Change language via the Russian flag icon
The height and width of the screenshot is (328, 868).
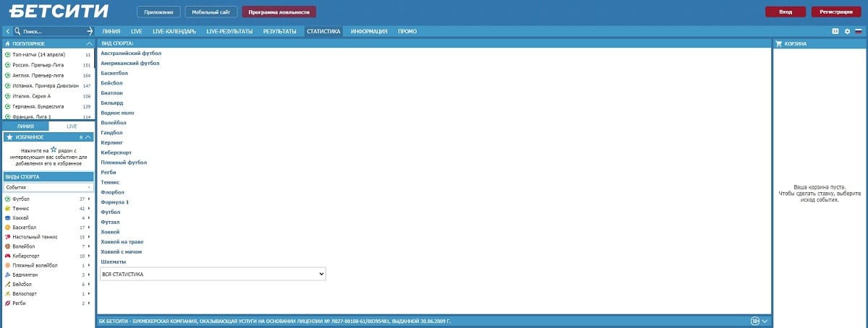(859, 32)
